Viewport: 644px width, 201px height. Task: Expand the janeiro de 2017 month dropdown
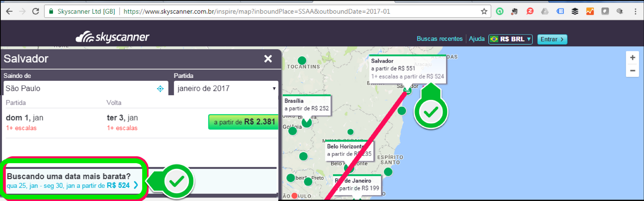(x=226, y=88)
